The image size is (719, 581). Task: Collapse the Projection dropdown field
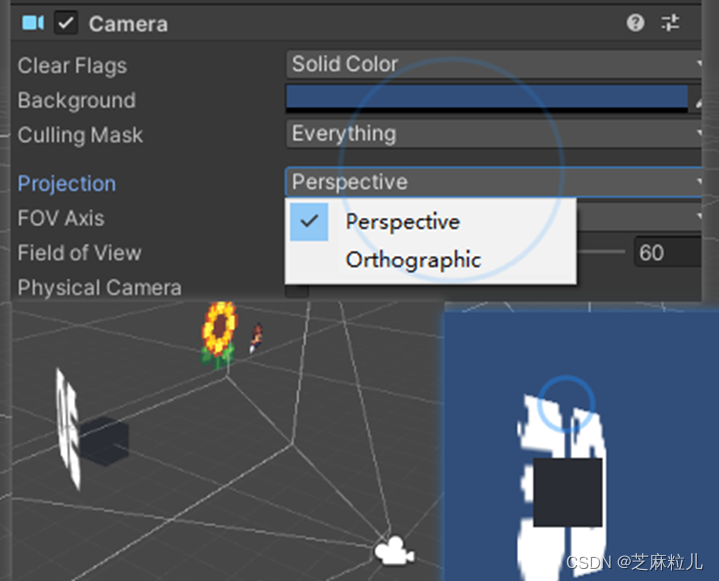[494, 182]
